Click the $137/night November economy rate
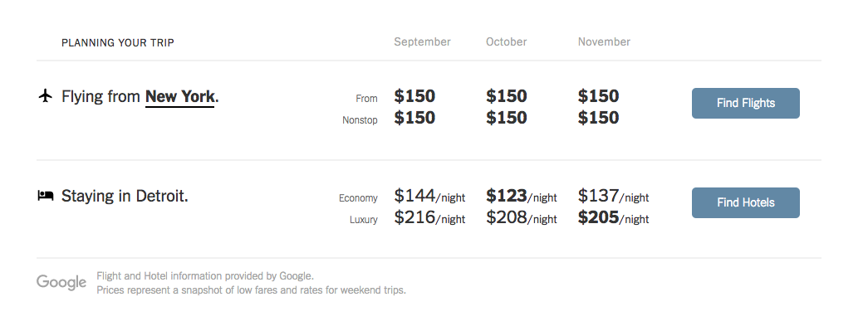The image size is (868, 326). coord(613,196)
